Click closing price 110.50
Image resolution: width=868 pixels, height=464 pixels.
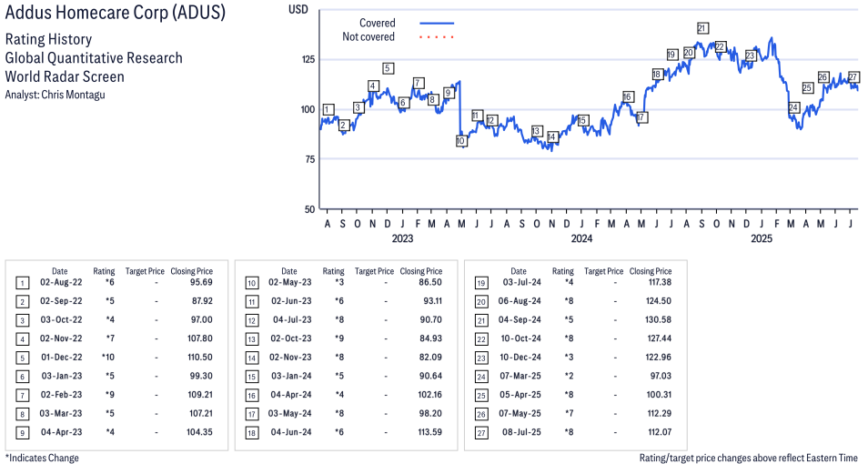[x=200, y=358]
